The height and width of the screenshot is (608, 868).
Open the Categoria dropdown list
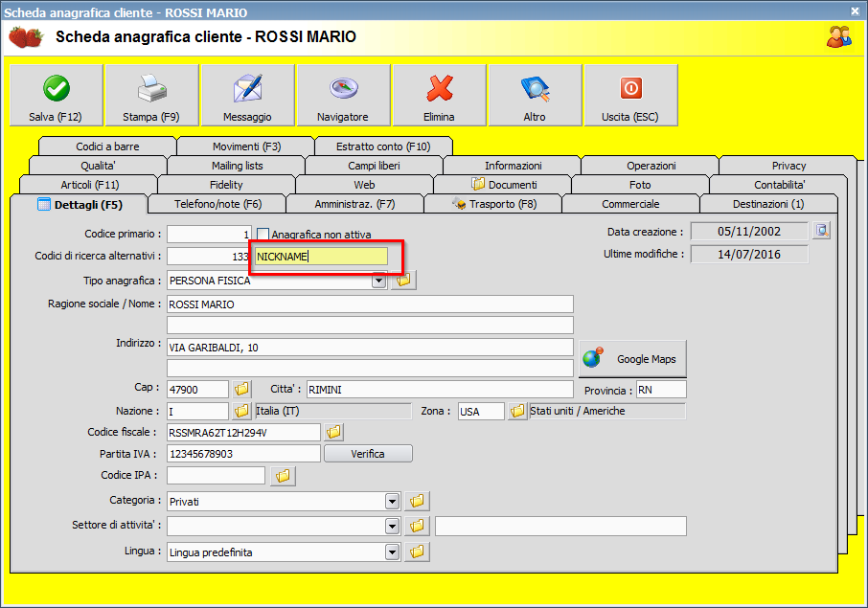coord(392,501)
